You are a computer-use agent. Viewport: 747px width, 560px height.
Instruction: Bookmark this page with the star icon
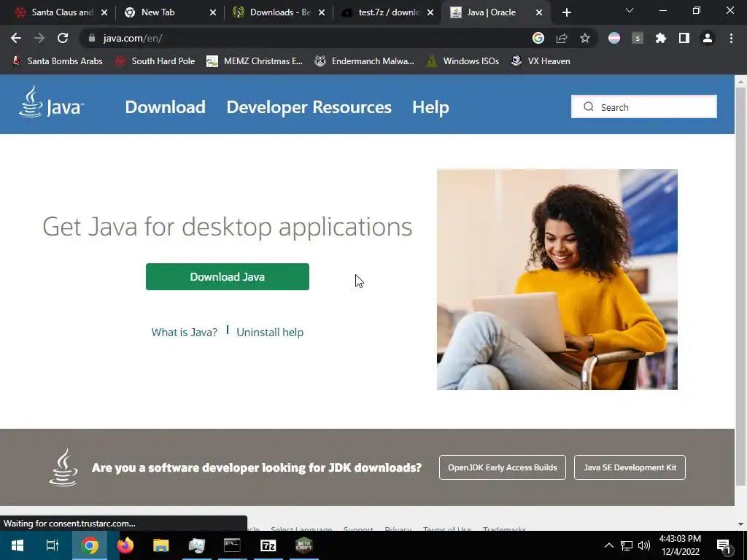(585, 38)
